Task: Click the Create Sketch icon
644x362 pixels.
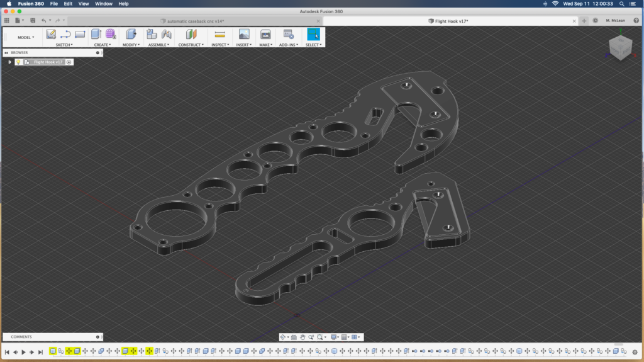Action: click(51, 34)
